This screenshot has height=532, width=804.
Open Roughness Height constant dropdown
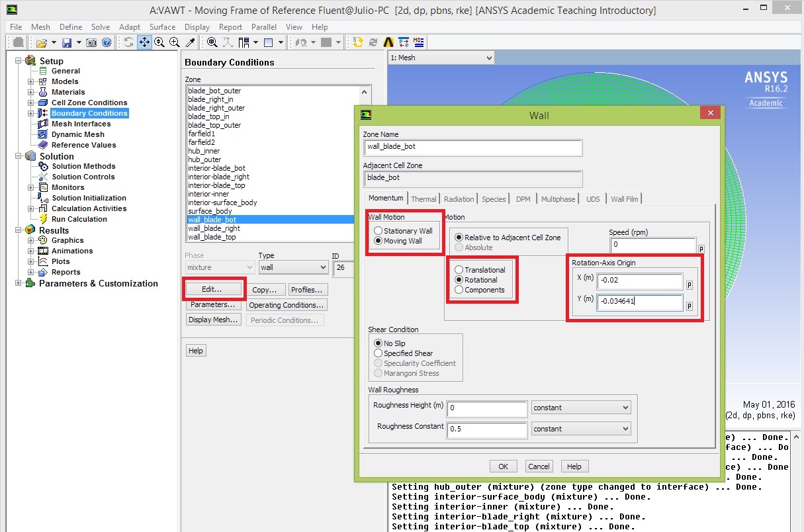pyautogui.click(x=581, y=408)
